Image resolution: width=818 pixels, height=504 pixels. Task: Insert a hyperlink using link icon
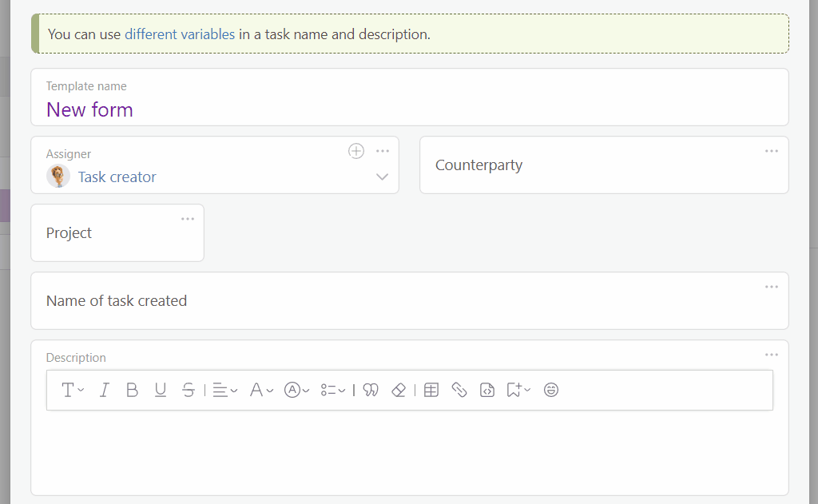coord(459,390)
